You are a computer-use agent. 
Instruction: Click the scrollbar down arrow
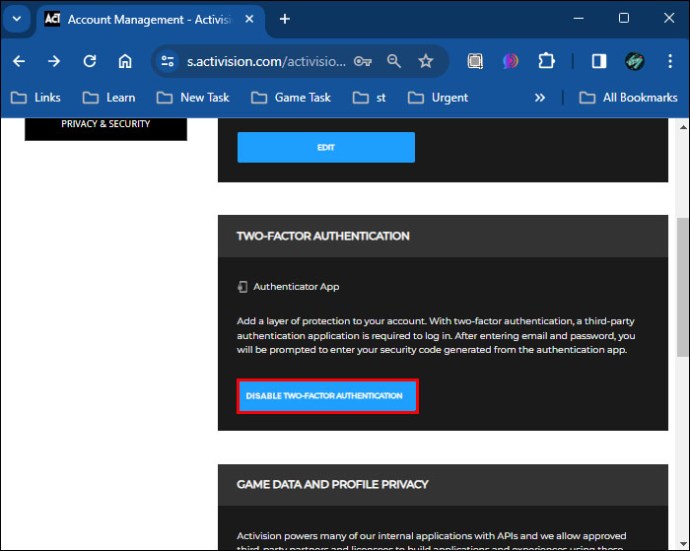pos(683,544)
